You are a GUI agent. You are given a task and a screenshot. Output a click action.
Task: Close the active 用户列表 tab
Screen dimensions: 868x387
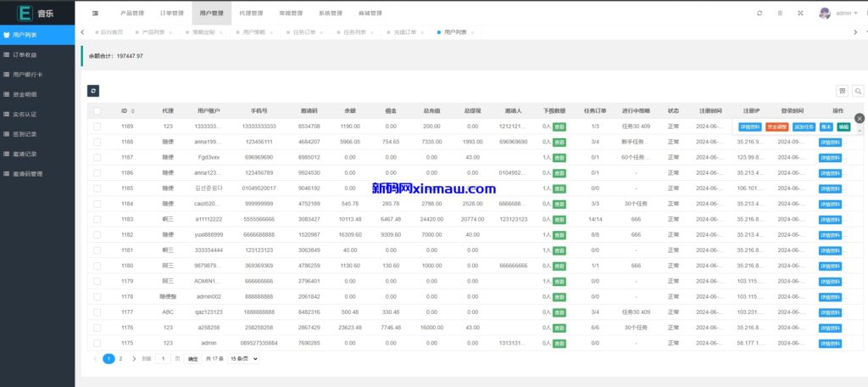(x=472, y=32)
